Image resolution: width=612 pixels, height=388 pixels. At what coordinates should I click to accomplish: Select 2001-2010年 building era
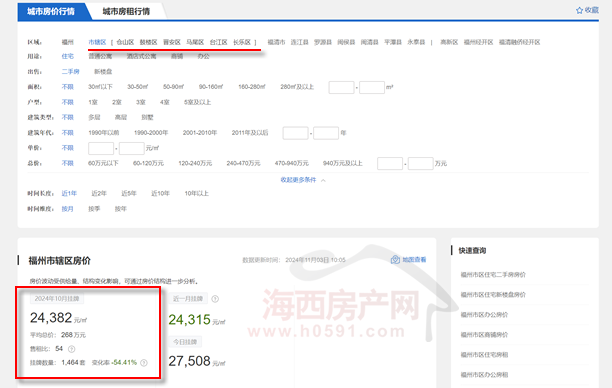tap(200, 133)
